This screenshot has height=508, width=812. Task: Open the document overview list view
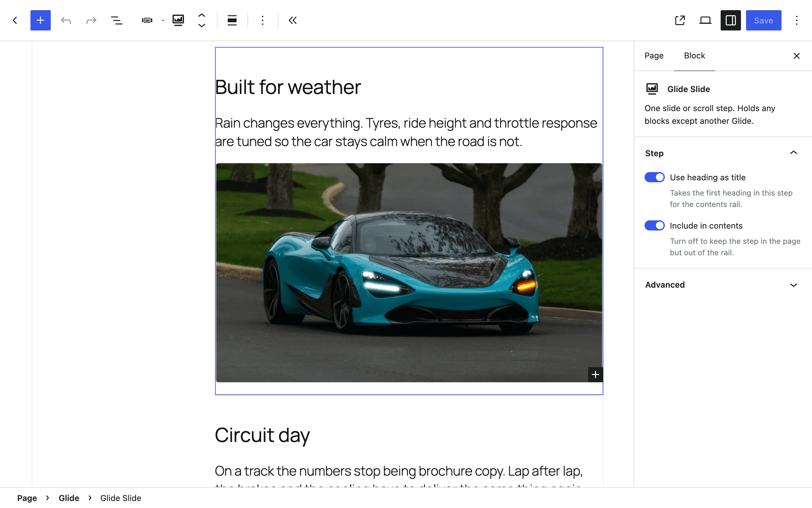click(116, 20)
